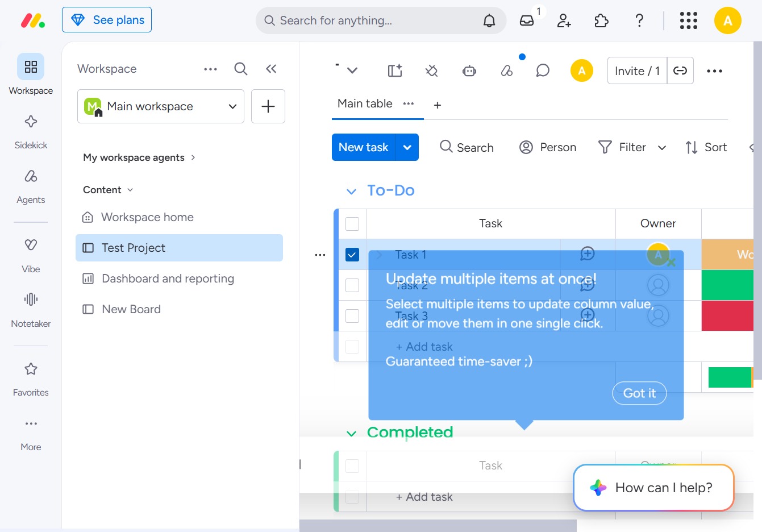The height and width of the screenshot is (532, 762).
Task: Open the apps marketplace puzzle icon
Action: (601, 21)
